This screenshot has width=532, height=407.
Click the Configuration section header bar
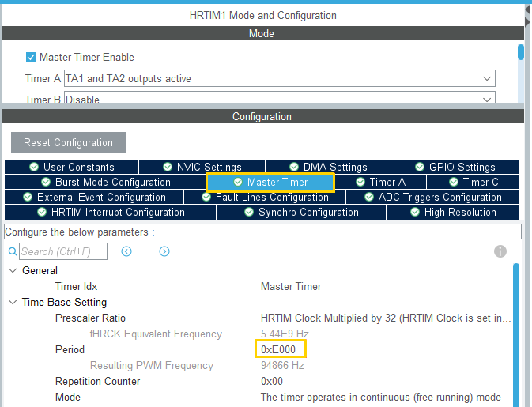click(263, 116)
